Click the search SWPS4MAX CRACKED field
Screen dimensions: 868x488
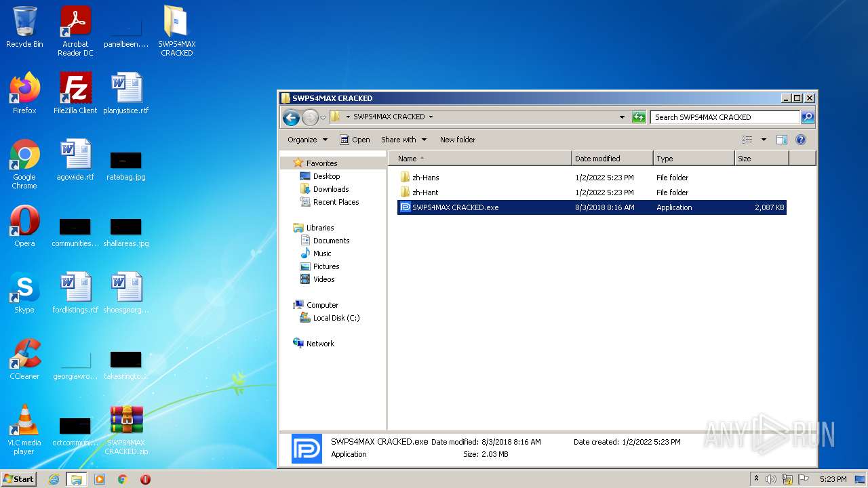[726, 117]
